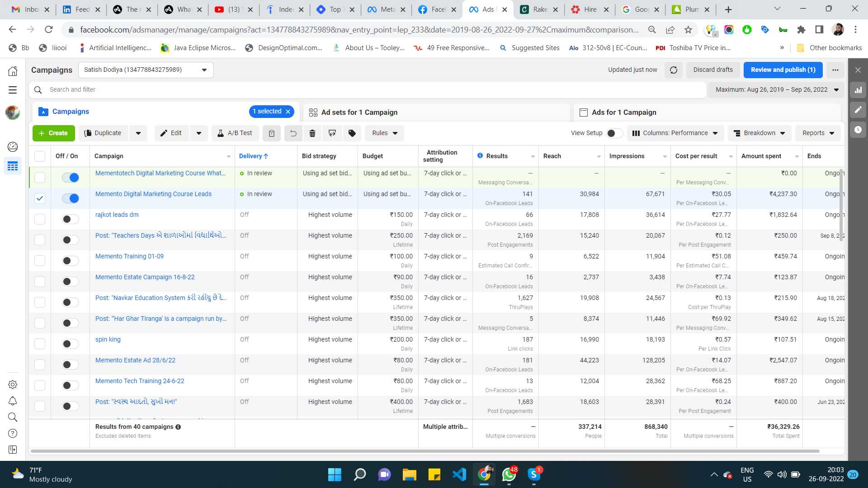Toggle the select-all campaigns checkbox in header
The image size is (868, 488).
pos(40,156)
